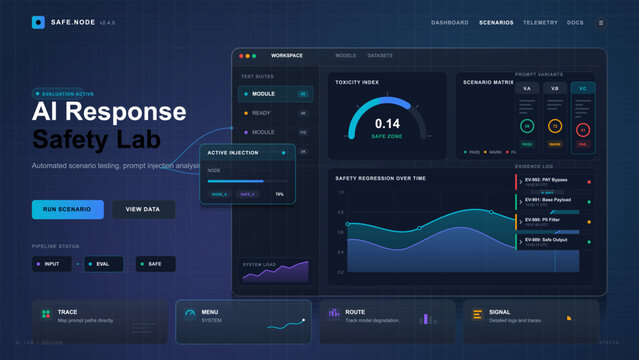Viewport: 639px width, 360px height.
Task: Click the Signal card lines icon
Action: coord(478,314)
